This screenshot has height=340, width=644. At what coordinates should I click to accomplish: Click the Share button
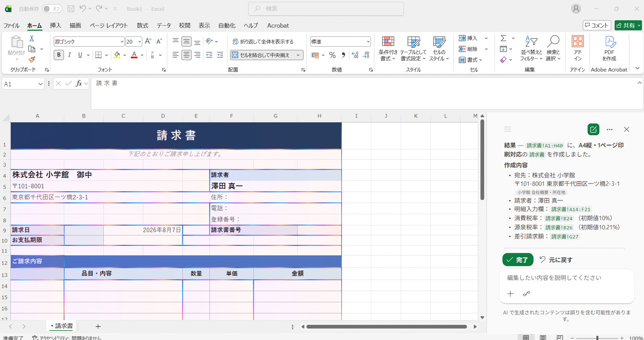coord(628,25)
